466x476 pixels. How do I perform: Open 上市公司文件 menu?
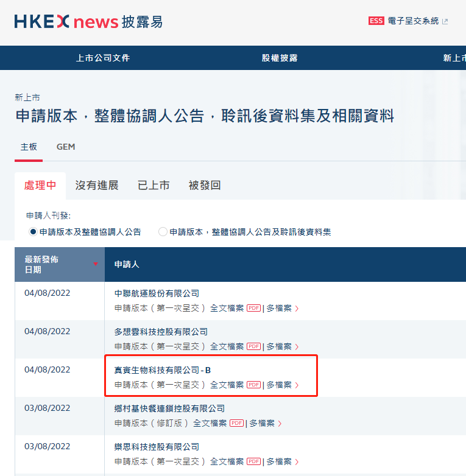tap(103, 58)
